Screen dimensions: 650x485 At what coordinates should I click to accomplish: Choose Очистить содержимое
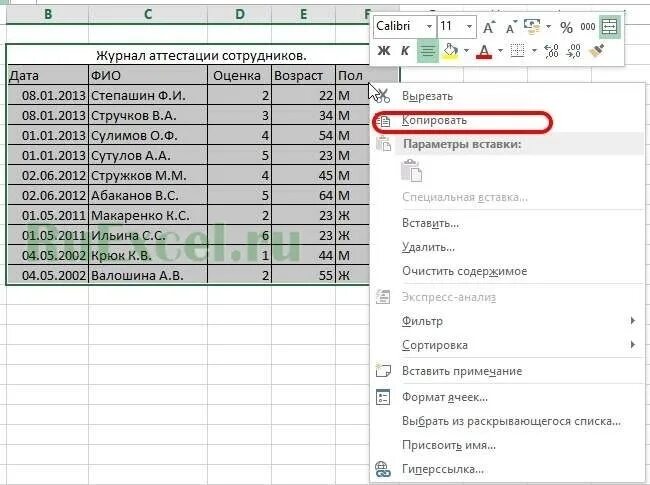(508, 271)
